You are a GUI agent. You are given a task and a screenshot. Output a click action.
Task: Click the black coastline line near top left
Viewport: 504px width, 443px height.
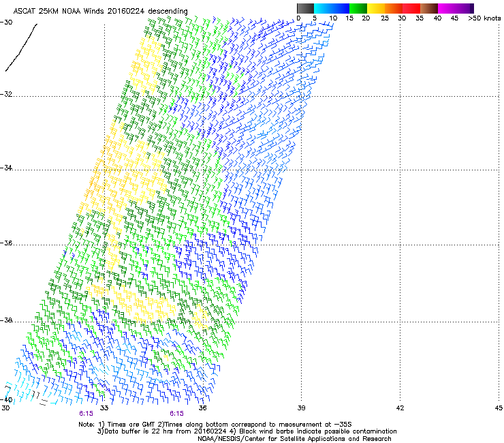point(22,48)
